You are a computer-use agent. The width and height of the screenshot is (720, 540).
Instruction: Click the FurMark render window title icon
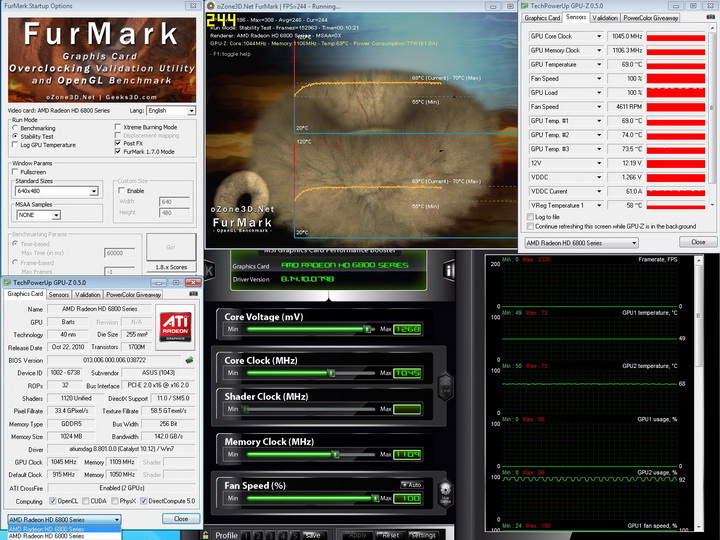click(x=211, y=6)
